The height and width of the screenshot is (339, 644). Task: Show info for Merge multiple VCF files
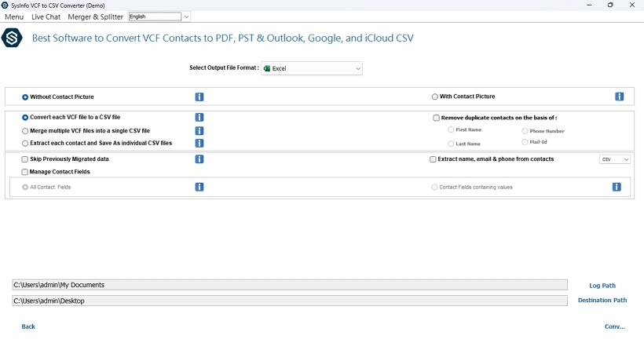(x=199, y=131)
